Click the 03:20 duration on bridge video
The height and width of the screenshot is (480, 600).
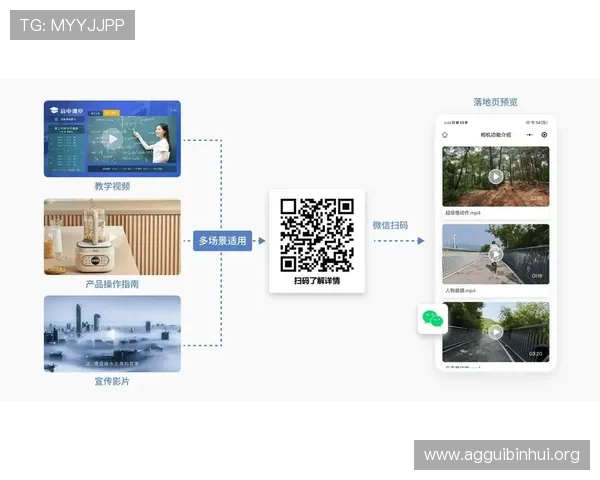coord(536,354)
